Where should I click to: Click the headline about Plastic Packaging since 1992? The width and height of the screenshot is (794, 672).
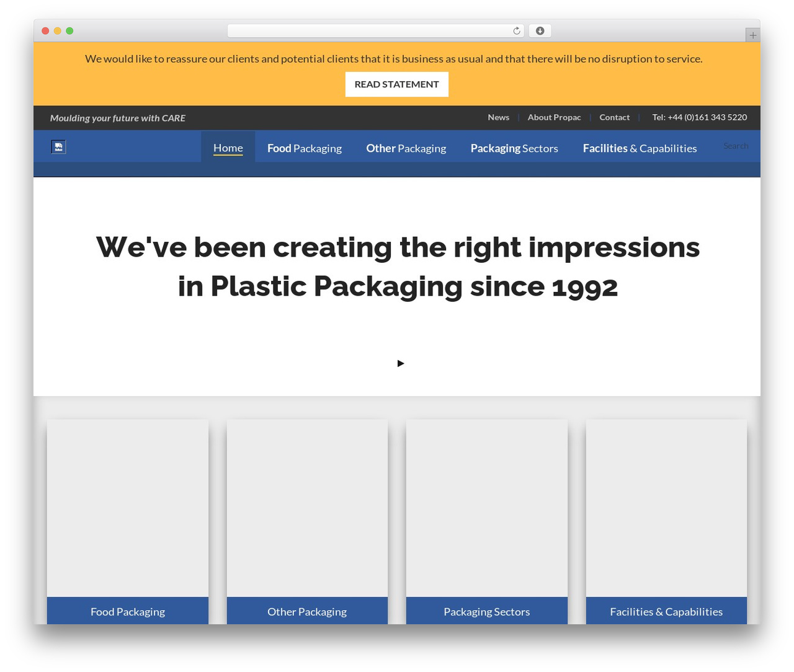[398, 267]
